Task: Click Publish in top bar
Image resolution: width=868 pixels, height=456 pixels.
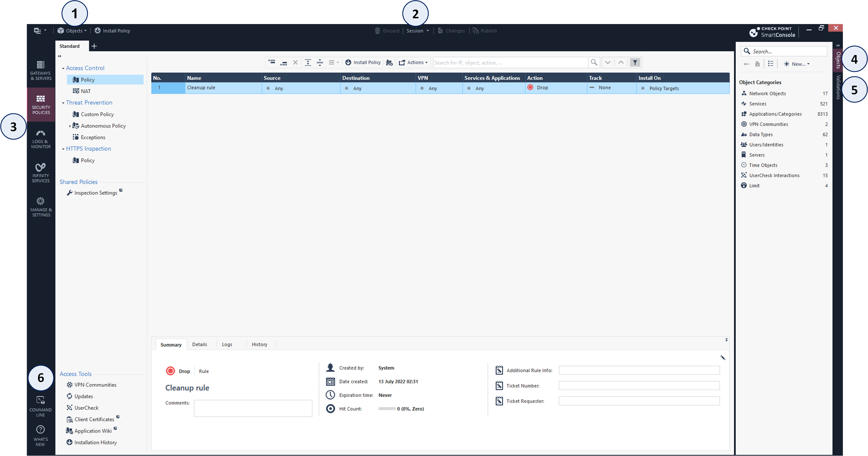Action: click(x=484, y=31)
